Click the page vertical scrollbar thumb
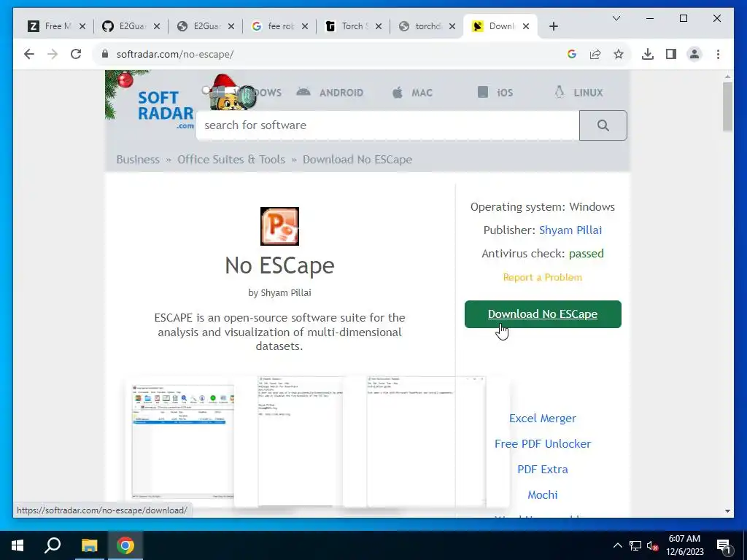 tap(727, 106)
